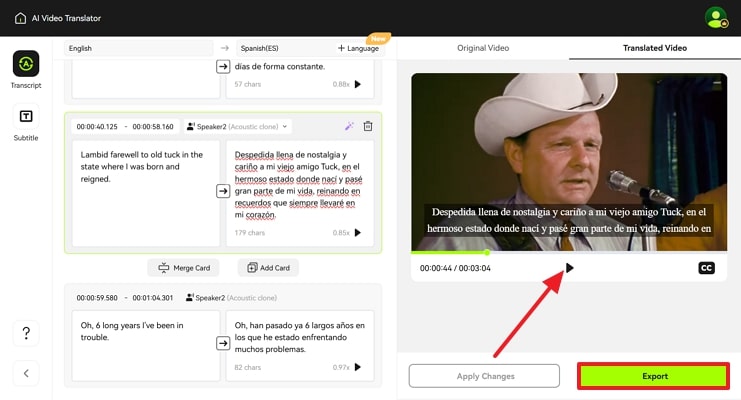Viewport: 741px width, 400px height.
Task: Click the 0.88x speed value
Action: pos(341,84)
